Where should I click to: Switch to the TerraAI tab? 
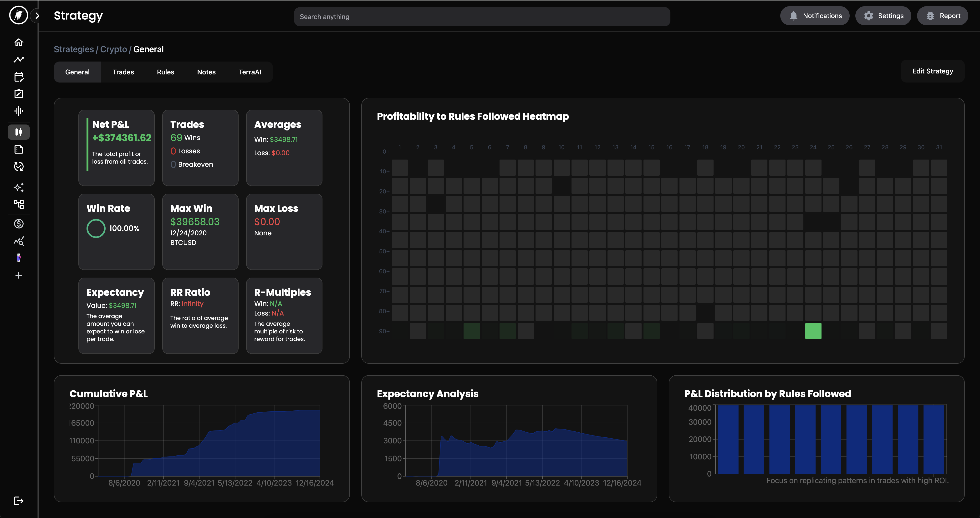click(x=249, y=72)
